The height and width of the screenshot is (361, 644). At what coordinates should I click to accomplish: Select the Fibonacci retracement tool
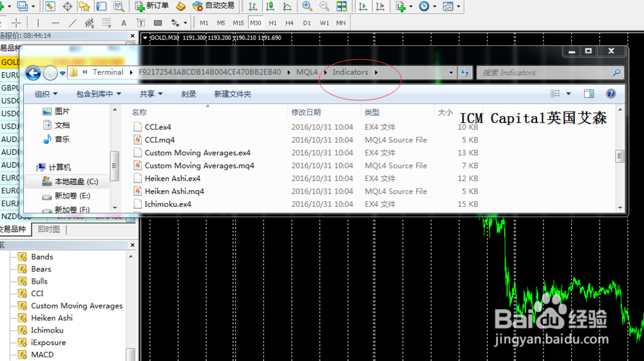tap(107, 23)
